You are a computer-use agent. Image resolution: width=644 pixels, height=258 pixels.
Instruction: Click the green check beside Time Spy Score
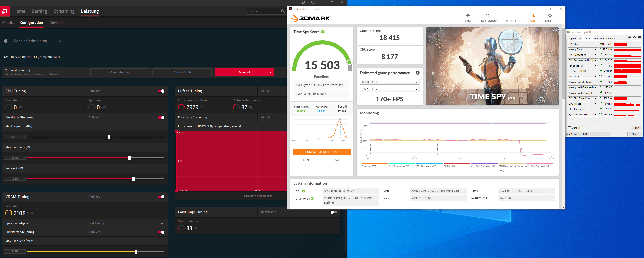(323, 32)
